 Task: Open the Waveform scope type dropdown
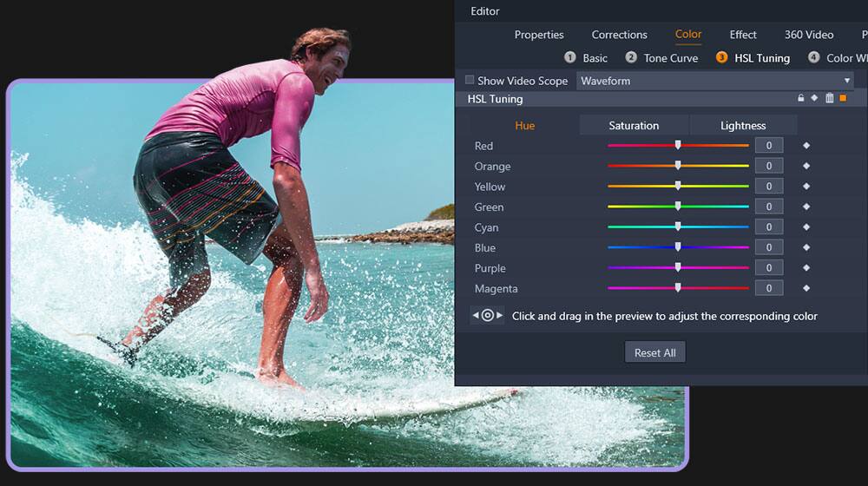coord(714,81)
